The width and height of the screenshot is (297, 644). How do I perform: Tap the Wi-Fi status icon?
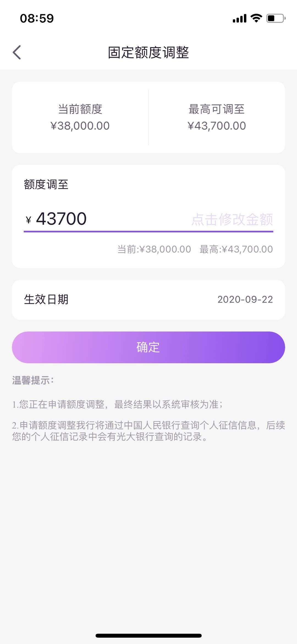coord(256,18)
